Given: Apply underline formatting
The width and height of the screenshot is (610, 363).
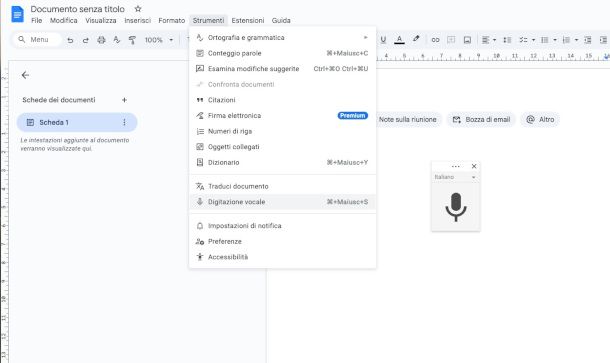Looking at the screenshot, I should pyautogui.click(x=383, y=40).
